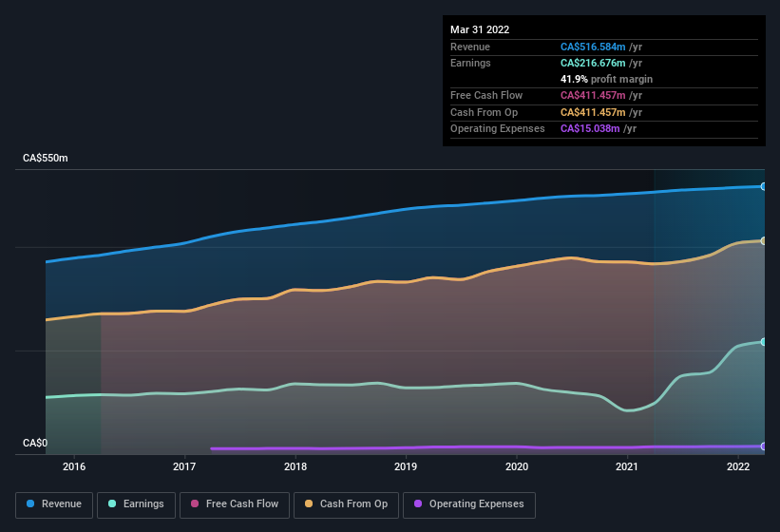780x532 pixels.
Task: Toggle the Operating Expenses legend button
Action: [x=468, y=504]
